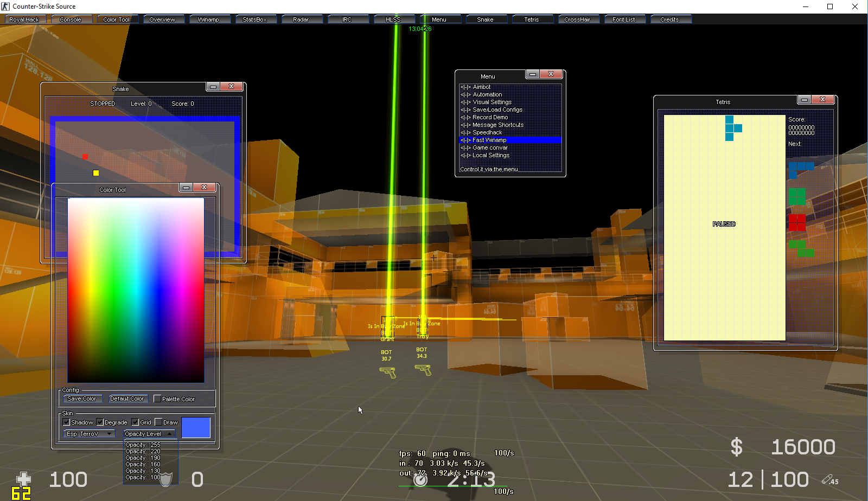Expand the Speedhack menu entry
The width and height of the screenshot is (868, 501).
point(510,132)
